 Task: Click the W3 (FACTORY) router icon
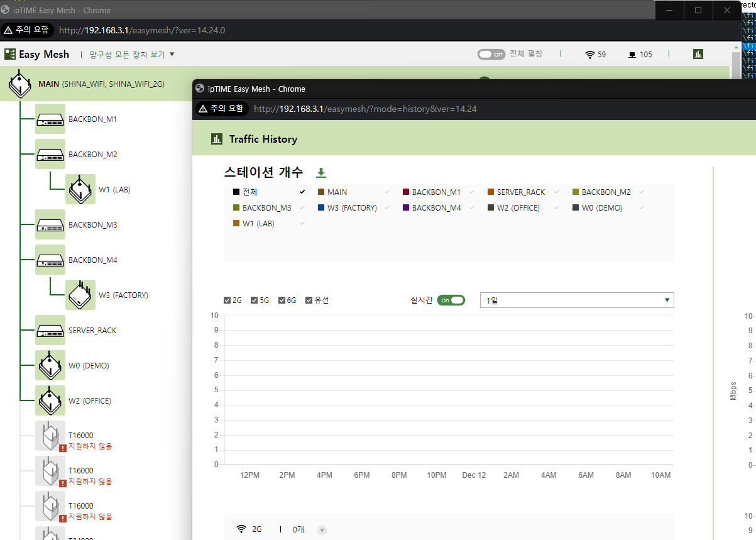[x=80, y=295]
